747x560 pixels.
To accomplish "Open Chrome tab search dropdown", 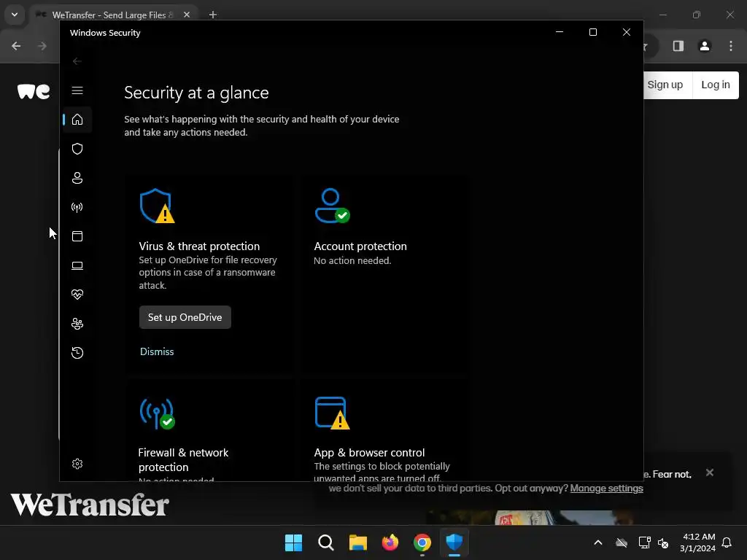I will [15, 15].
